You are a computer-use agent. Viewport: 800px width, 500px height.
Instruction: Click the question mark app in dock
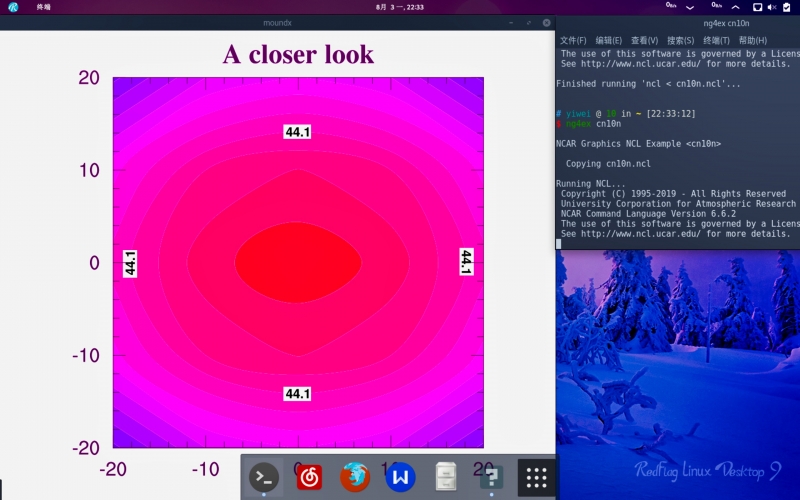click(490, 477)
